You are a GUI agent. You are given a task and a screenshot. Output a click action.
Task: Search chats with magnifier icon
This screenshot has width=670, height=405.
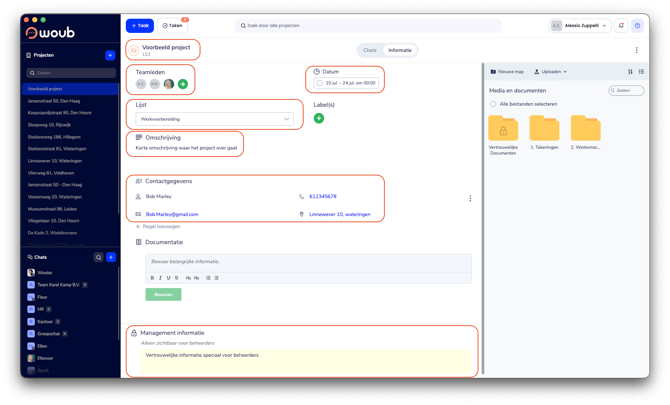coord(99,257)
